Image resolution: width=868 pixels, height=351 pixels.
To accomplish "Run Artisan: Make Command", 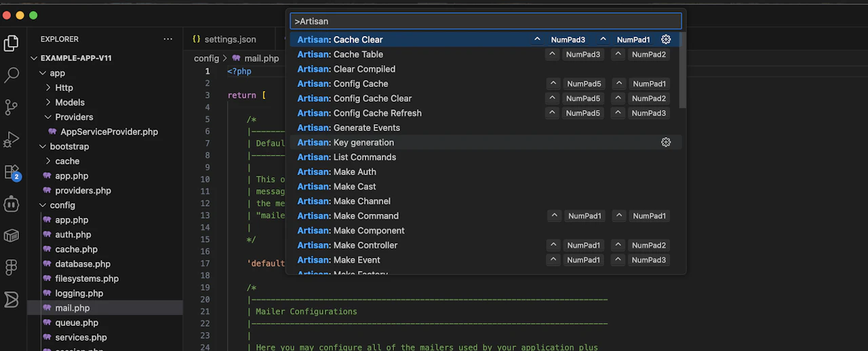I will pyautogui.click(x=486, y=216).
